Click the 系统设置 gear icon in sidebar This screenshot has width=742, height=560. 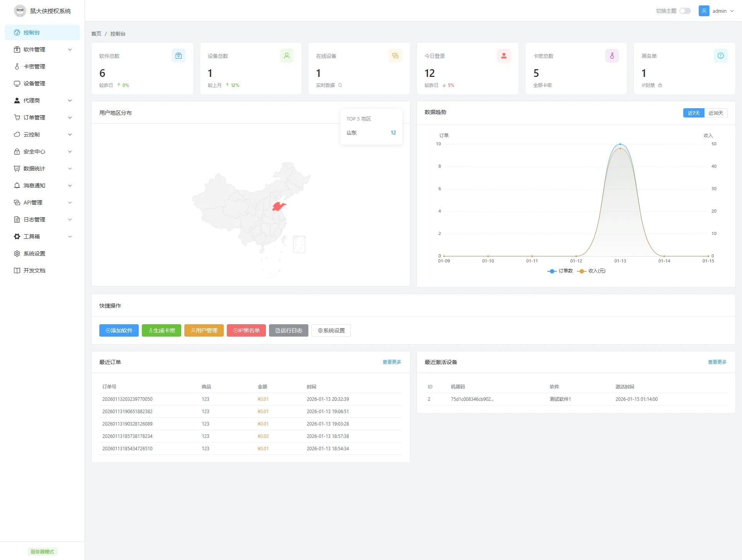click(x=17, y=254)
